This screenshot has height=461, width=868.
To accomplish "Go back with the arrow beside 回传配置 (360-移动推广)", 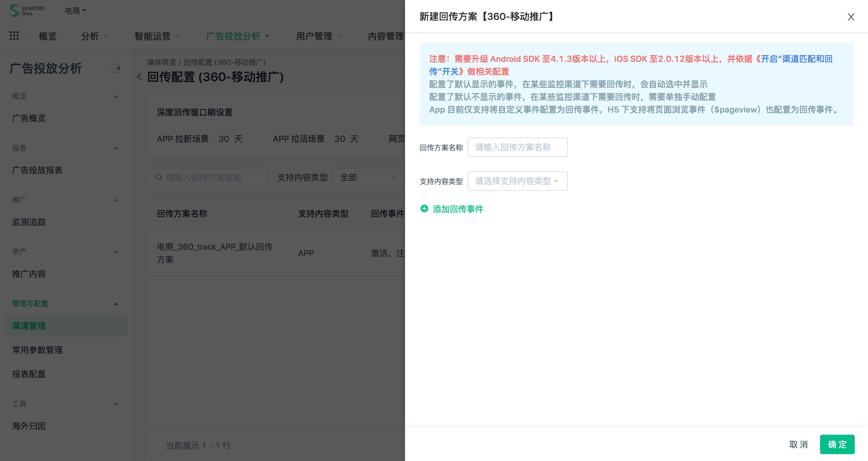I will tap(140, 77).
